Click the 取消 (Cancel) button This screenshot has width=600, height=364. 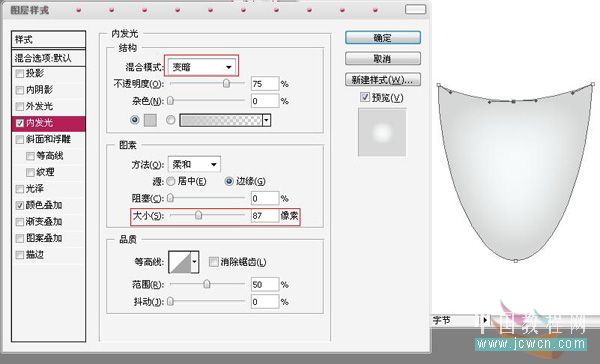tap(383, 59)
